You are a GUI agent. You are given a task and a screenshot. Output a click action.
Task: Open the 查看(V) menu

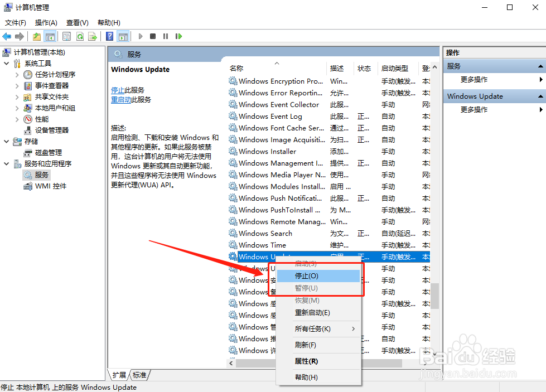click(78, 23)
